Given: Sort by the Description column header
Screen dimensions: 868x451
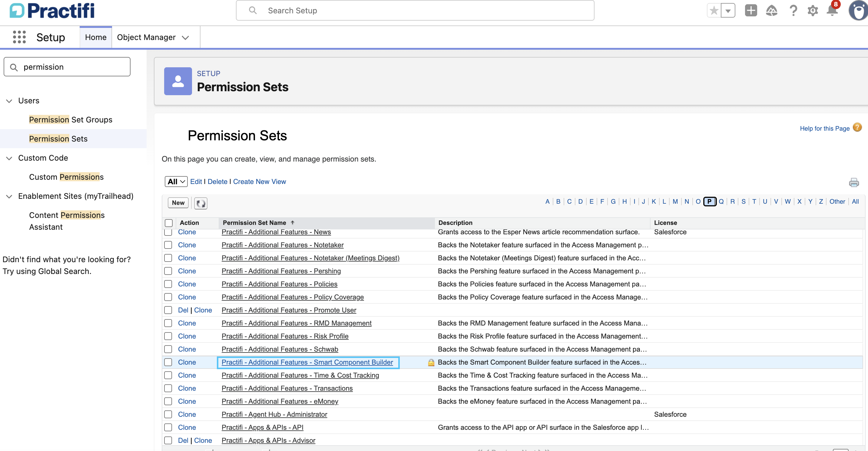Looking at the screenshot, I should (455, 223).
